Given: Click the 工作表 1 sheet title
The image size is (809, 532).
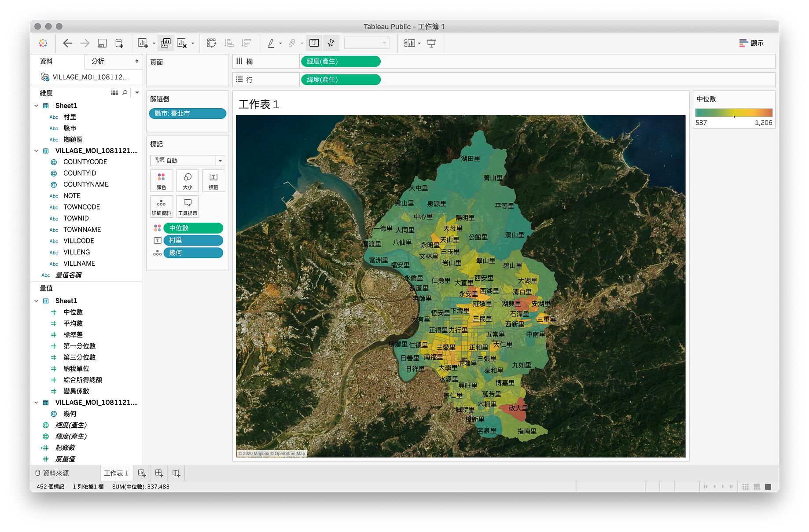Looking at the screenshot, I should click(x=259, y=105).
